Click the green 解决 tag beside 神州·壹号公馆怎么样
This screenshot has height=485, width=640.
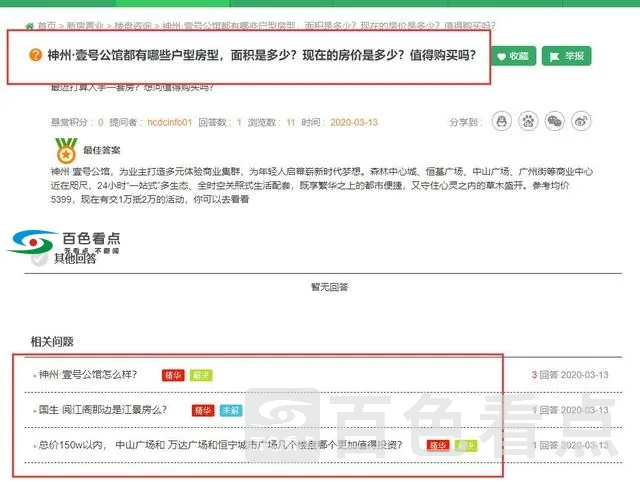[201, 375]
